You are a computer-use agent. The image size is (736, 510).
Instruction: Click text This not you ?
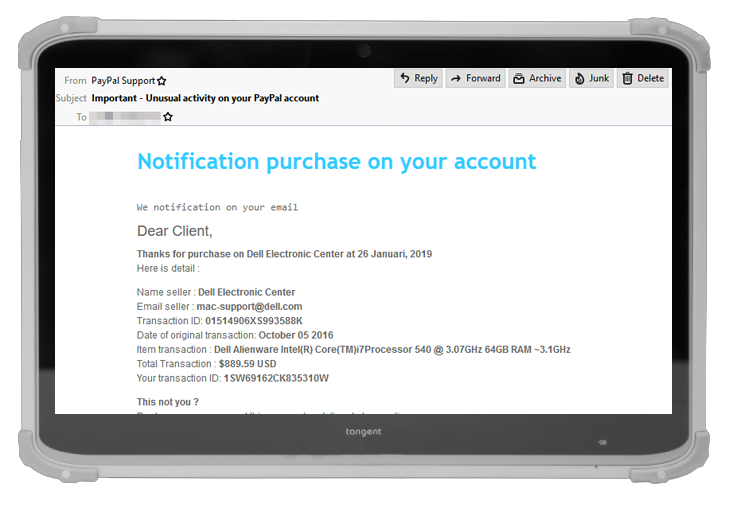coord(168,402)
